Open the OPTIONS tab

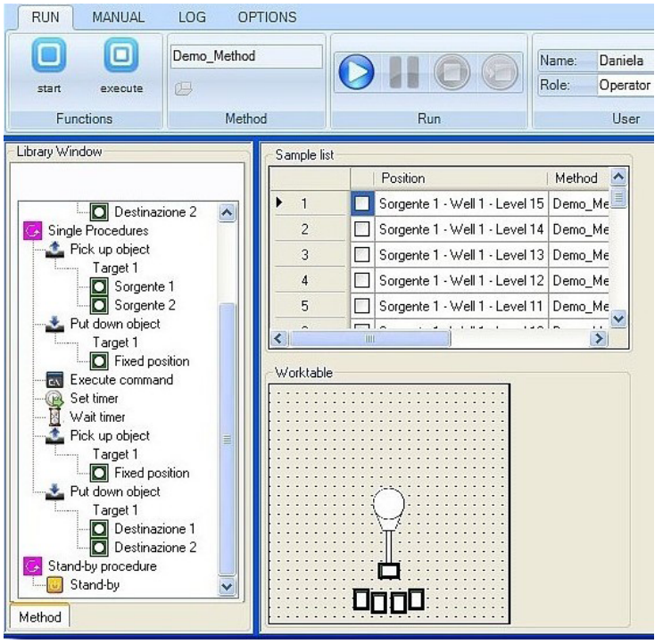coord(267,17)
